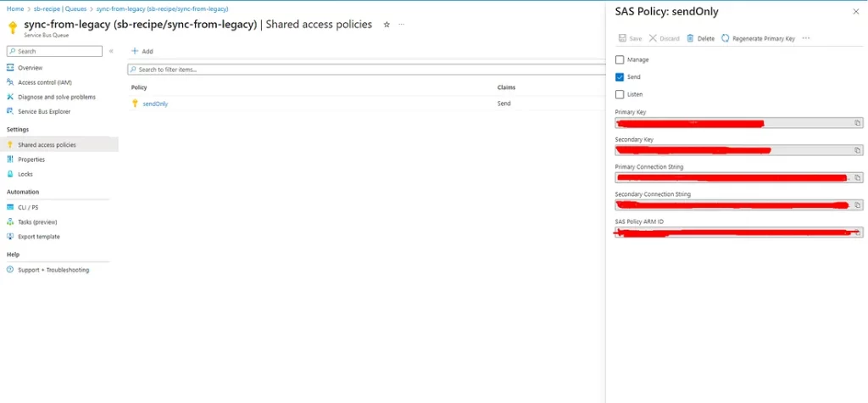
Task: Open Overview in sidebar
Action: (30, 68)
